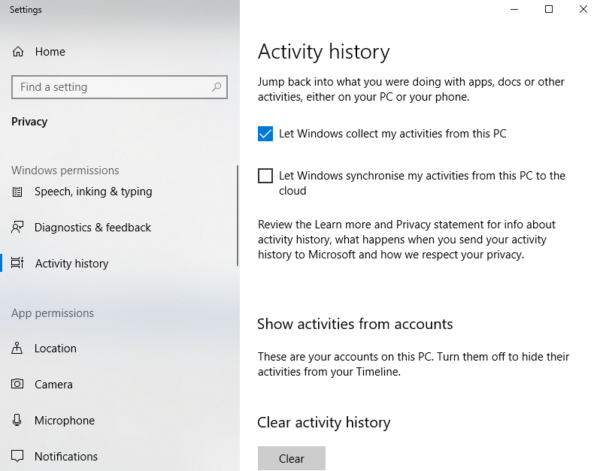Click 'Review the Learn more and Privacy' paragraph
This screenshot has height=471, width=600.
tap(406, 240)
